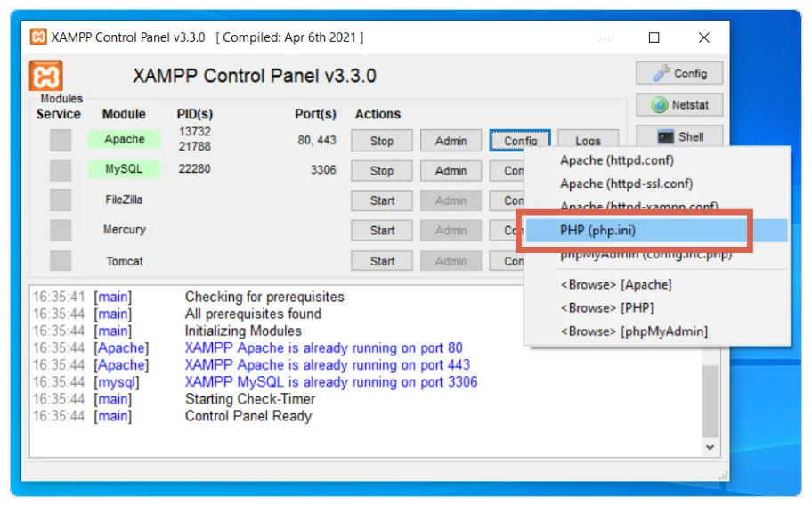This screenshot has width=812, height=506.
Task: Select <Browse> [PHP] menu entry
Action: (606, 307)
